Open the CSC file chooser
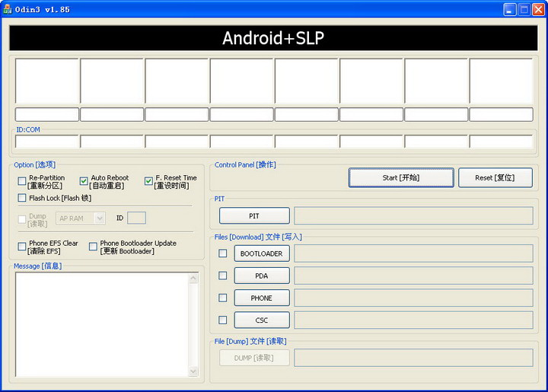Viewport: 548px width, 392px height. [262, 320]
